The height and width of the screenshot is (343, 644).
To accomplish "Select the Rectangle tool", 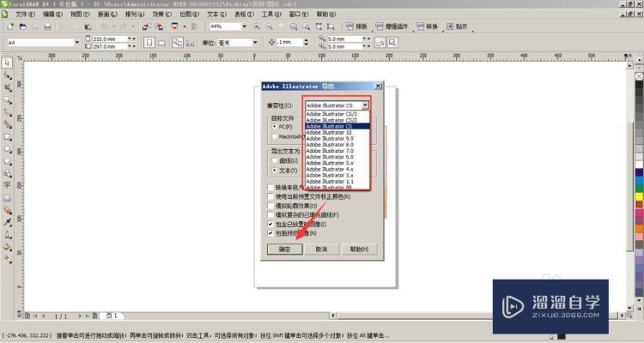I will (x=7, y=137).
